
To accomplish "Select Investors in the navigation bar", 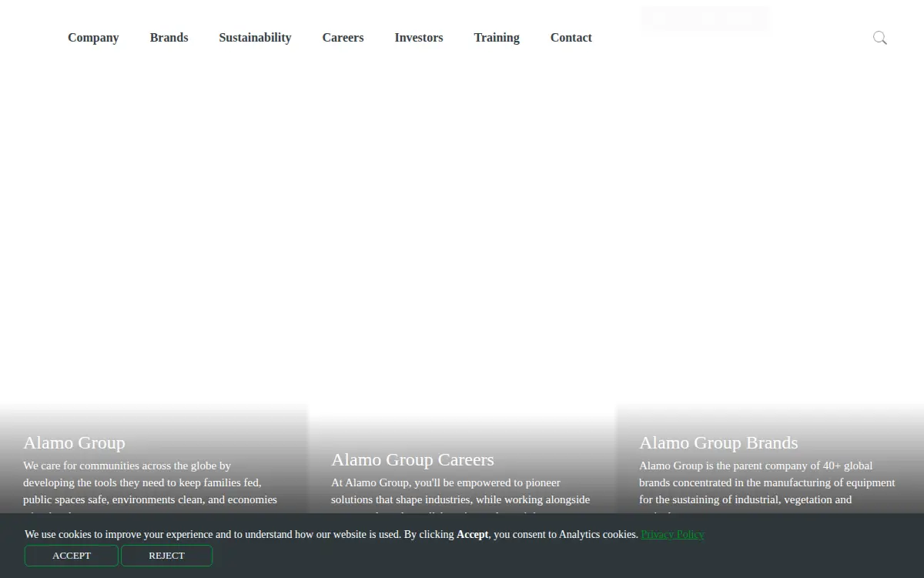I will pyautogui.click(x=419, y=38).
